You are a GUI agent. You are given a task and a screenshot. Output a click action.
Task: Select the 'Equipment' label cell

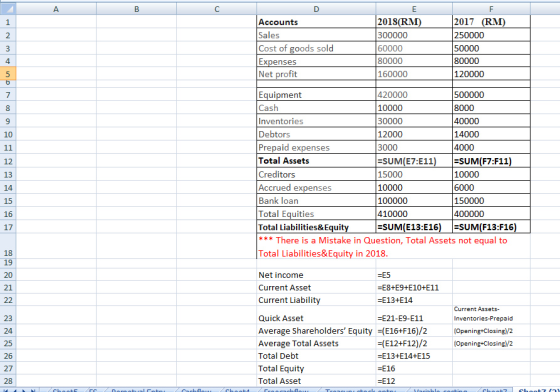click(316, 95)
